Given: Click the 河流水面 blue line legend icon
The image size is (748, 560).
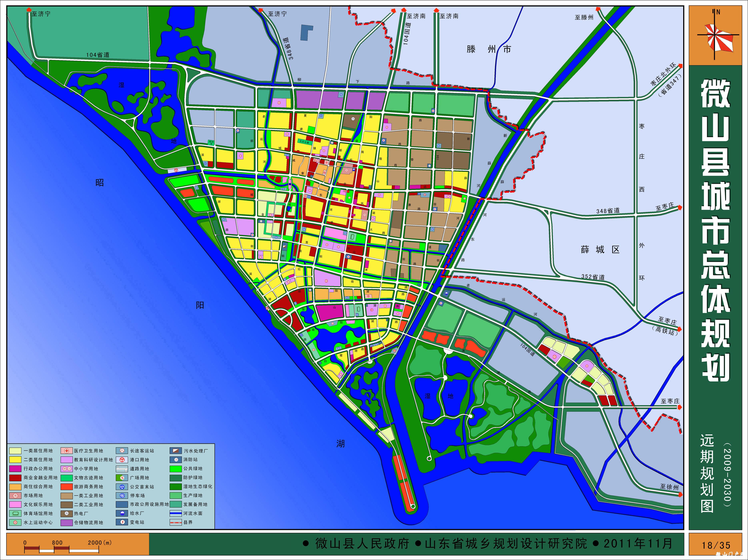Looking at the screenshot, I should (x=176, y=513).
